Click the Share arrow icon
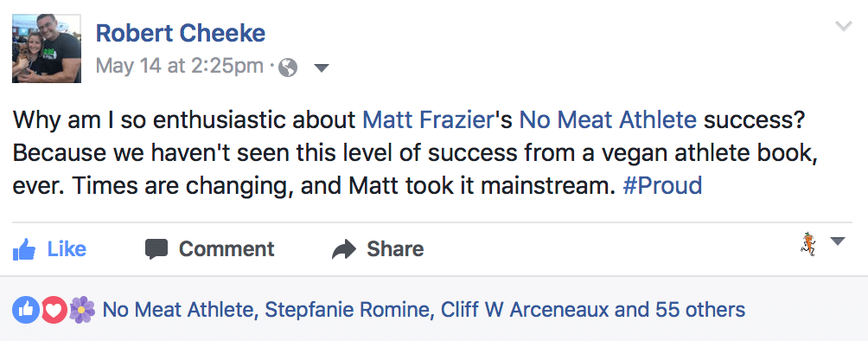868x341 pixels. click(344, 249)
